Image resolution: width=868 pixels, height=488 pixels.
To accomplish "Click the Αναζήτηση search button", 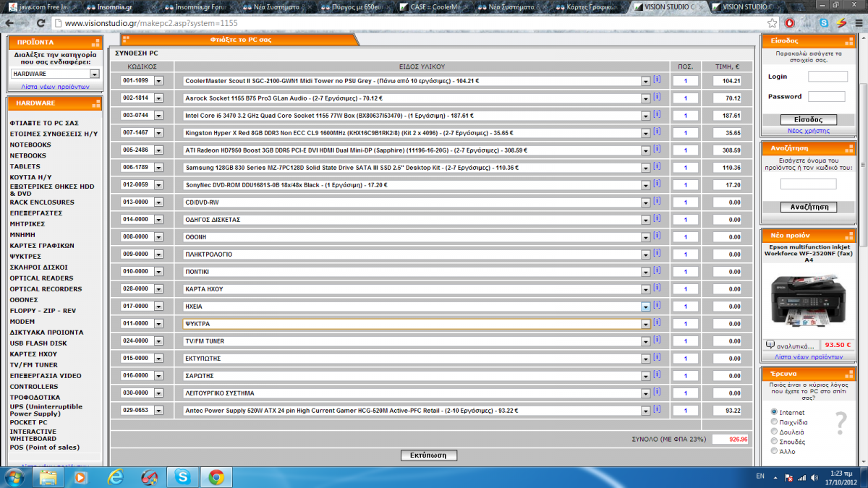I will (x=809, y=207).
